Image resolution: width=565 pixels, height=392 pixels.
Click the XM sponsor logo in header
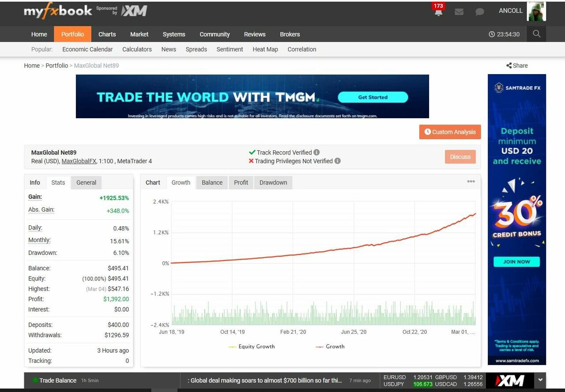tap(134, 11)
